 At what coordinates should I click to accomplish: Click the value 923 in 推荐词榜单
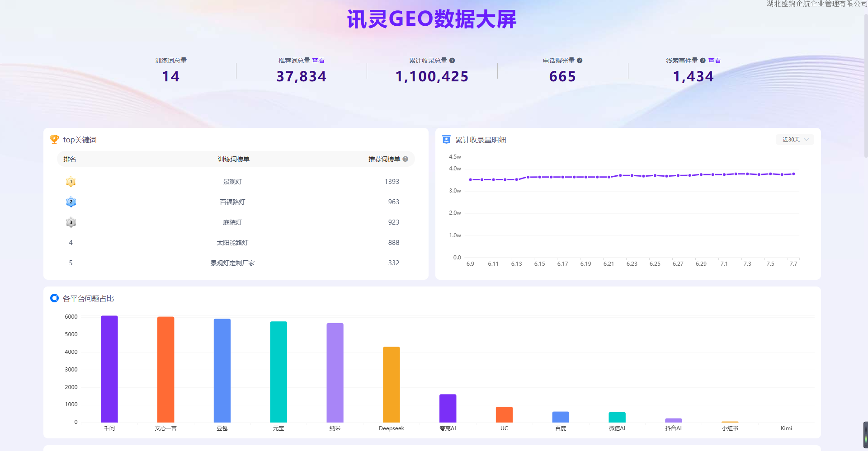(x=394, y=222)
